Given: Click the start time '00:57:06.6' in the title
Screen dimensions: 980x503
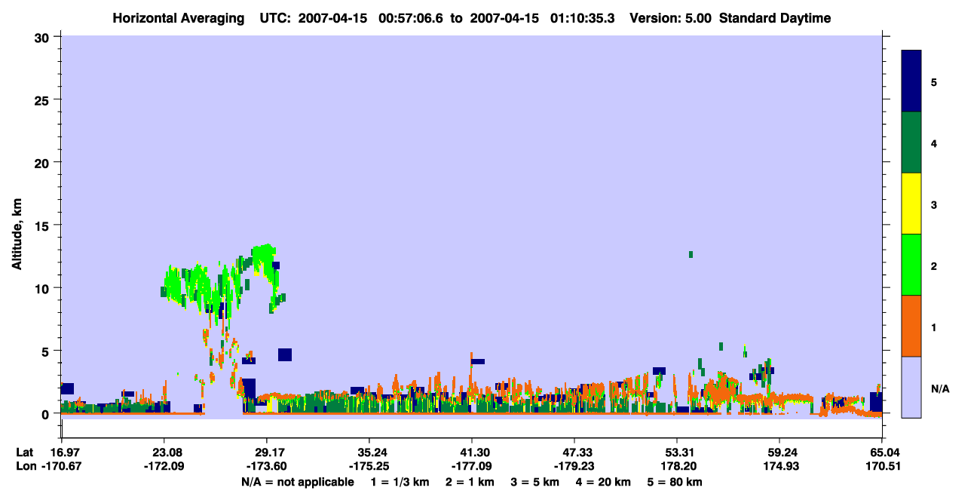Looking at the screenshot, I should [412, 18].
